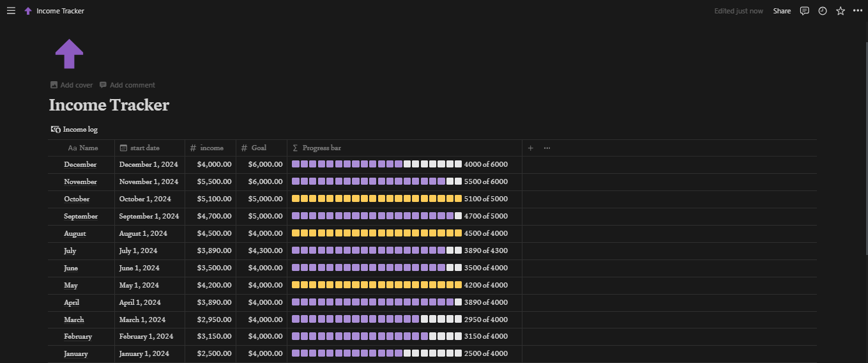This screenshot has height=363, width=868.
Task: Click the $5,100.00 income cell
Action: click(211, 199)
